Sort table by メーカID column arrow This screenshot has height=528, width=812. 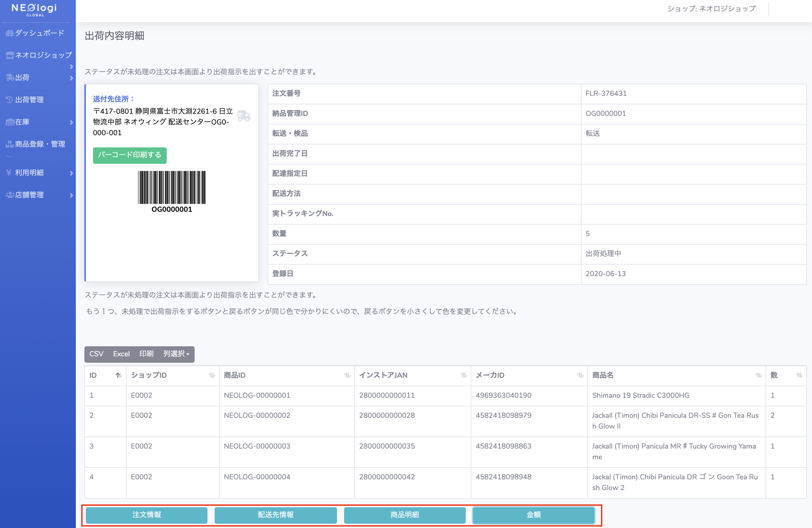tap(581, 375)
